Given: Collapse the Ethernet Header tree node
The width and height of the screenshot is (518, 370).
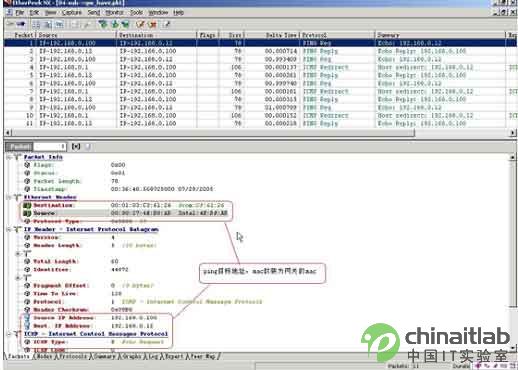Looking at the screenshot, I should click(x=9, y=197).
